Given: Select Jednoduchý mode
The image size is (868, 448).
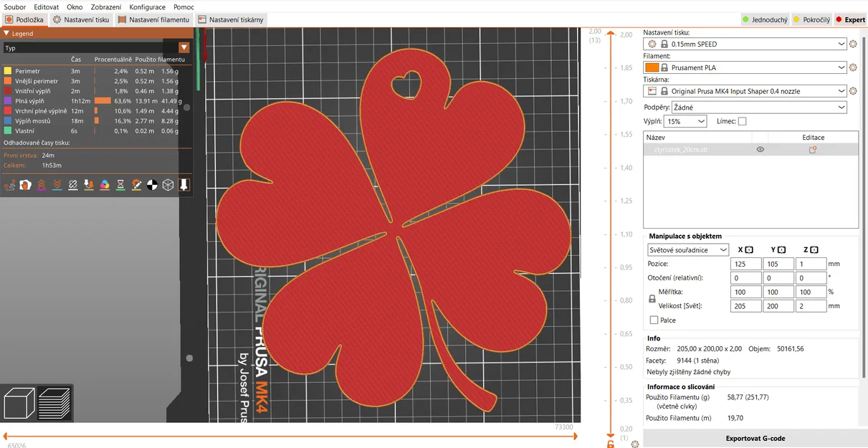Looking at the screenshot, I should 764,20.
